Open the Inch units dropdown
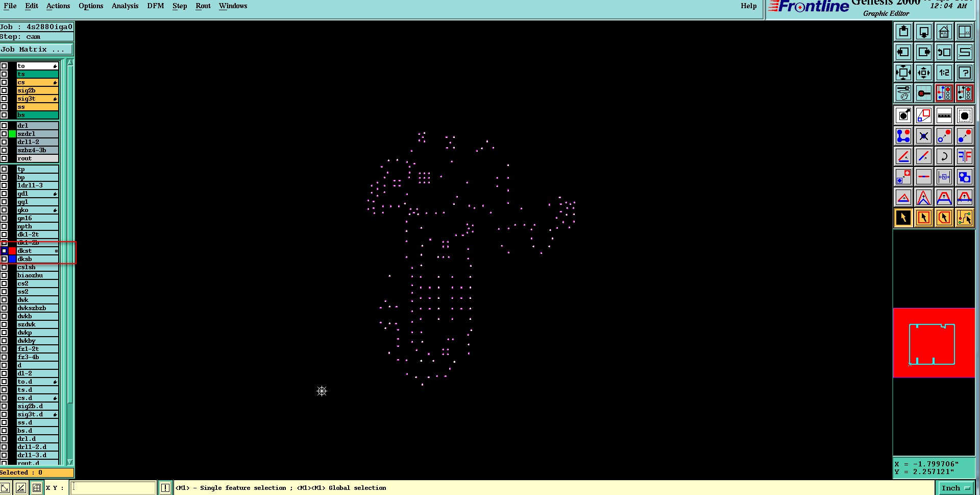 click(956, 488)
